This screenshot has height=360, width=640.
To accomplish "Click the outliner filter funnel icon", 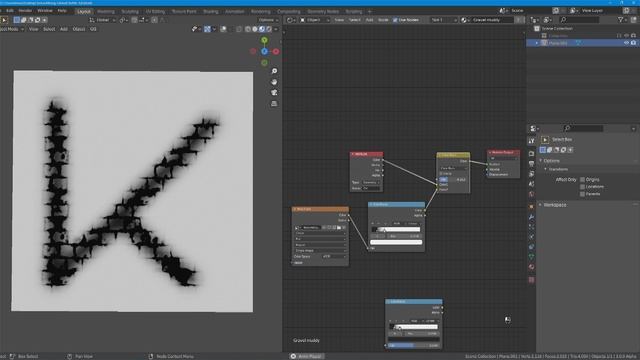I will [620, 20].
